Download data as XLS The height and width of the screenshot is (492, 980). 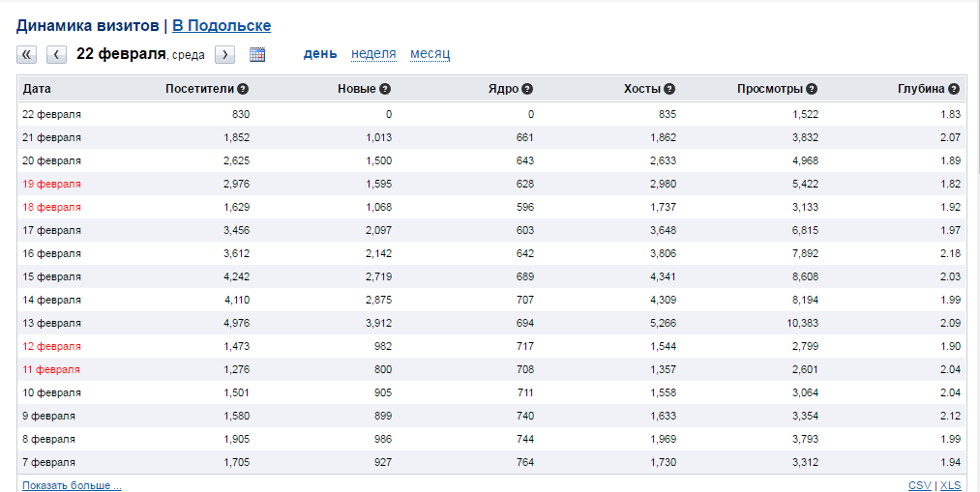coord(951,485)
